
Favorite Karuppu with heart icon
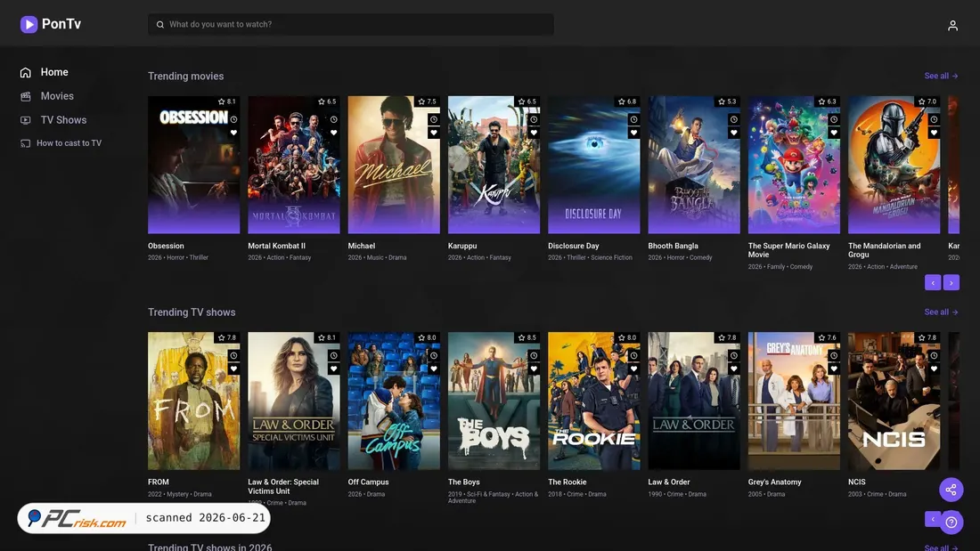pos(534,133)
